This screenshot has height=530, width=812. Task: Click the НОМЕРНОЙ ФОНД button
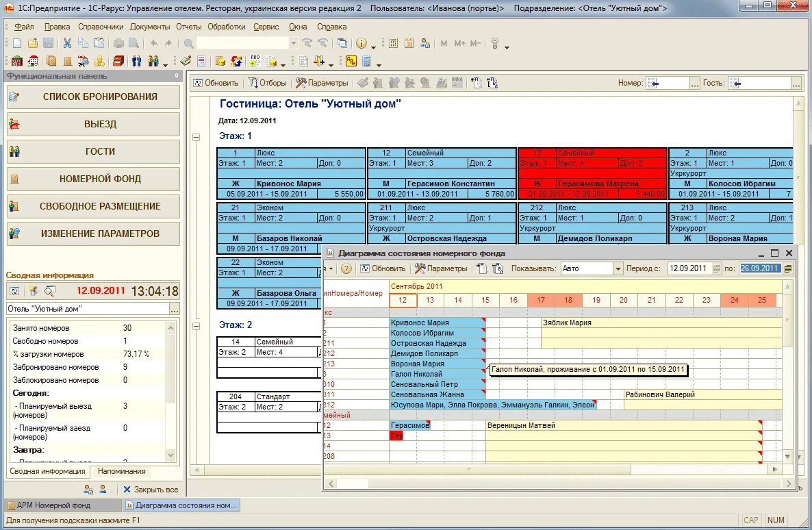click(x=93, y=179)
